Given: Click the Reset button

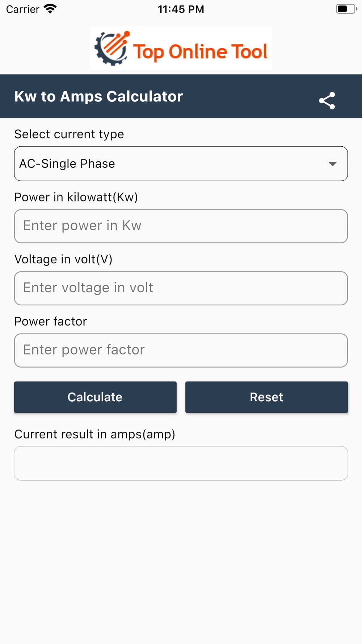Looking at the screenshot, I should (266, 397).
